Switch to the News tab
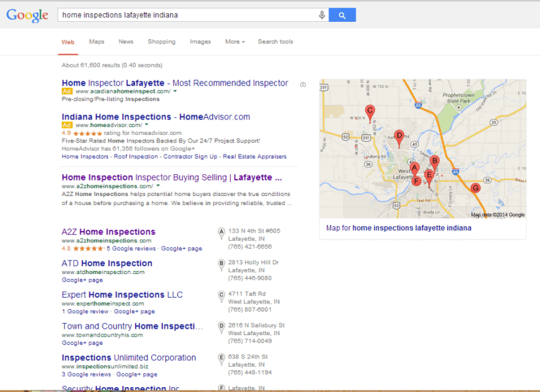This screenshot has height=392, width=540. 126,41
